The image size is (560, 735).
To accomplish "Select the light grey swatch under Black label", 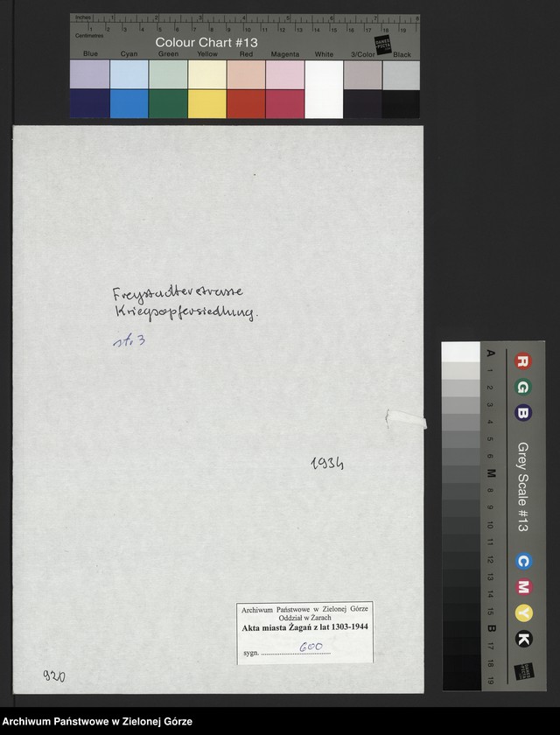I will [401, 74].
